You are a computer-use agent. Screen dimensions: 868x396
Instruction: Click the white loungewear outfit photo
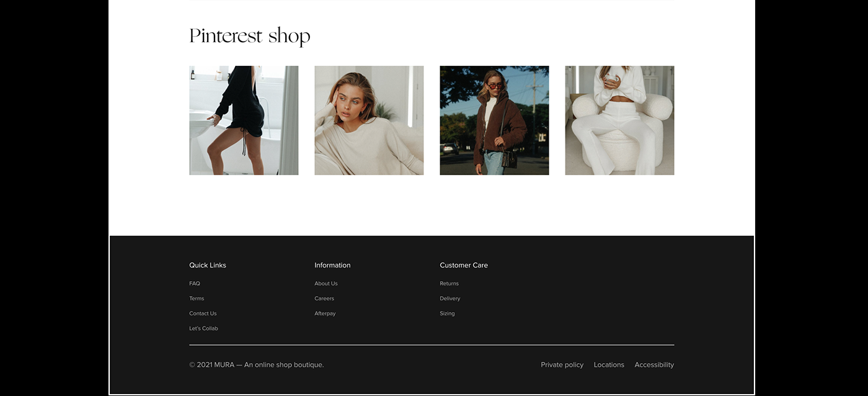[619, 120]
